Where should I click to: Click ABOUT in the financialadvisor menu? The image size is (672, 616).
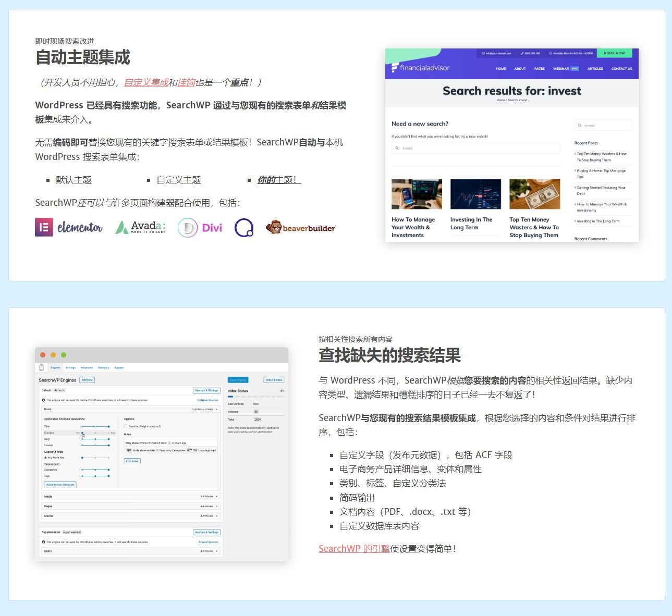(x=520, y=68)
